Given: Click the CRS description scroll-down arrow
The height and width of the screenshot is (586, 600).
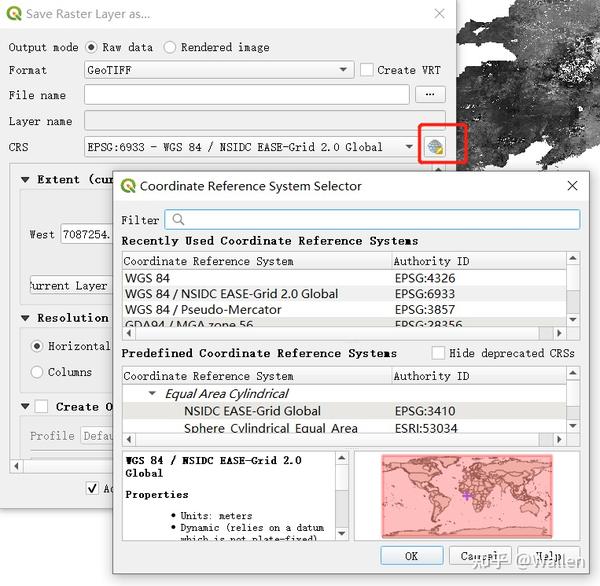Looking at the screenshot, I should click(342, 533).
